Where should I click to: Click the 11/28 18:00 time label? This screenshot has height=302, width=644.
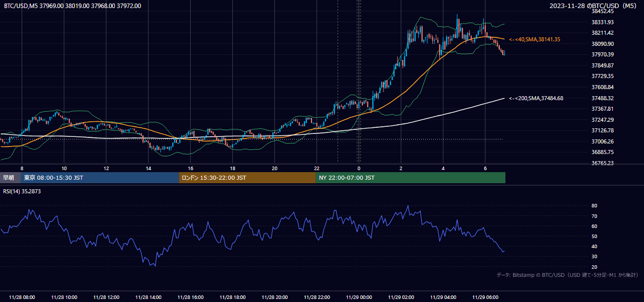[232, 297]
